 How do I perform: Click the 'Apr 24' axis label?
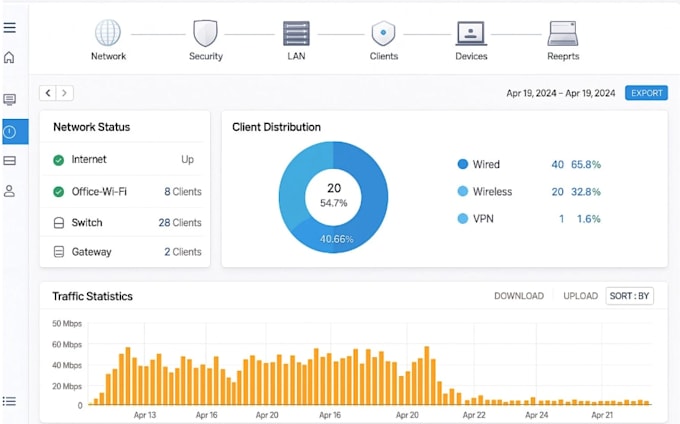coord(536,415)
